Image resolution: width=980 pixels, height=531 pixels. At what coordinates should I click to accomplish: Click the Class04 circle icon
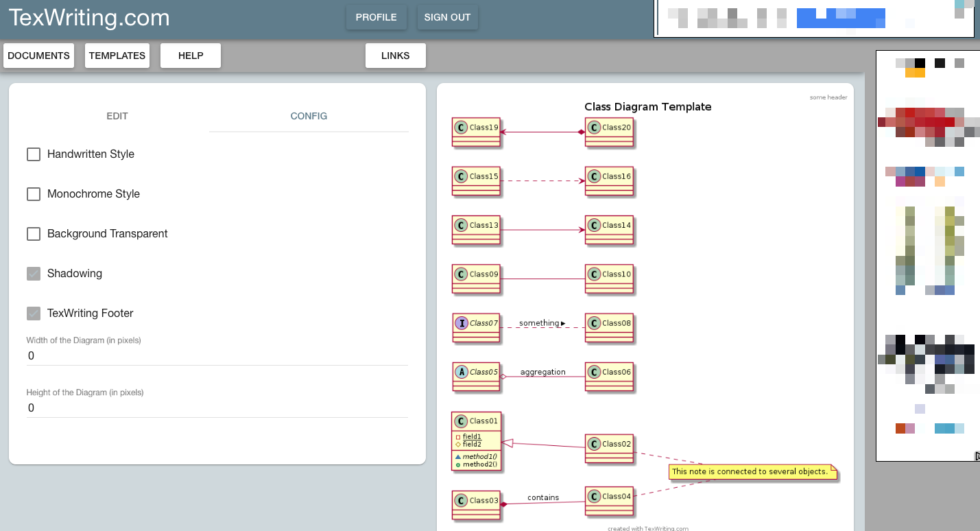pyautogui.click(x=594, y=497)
